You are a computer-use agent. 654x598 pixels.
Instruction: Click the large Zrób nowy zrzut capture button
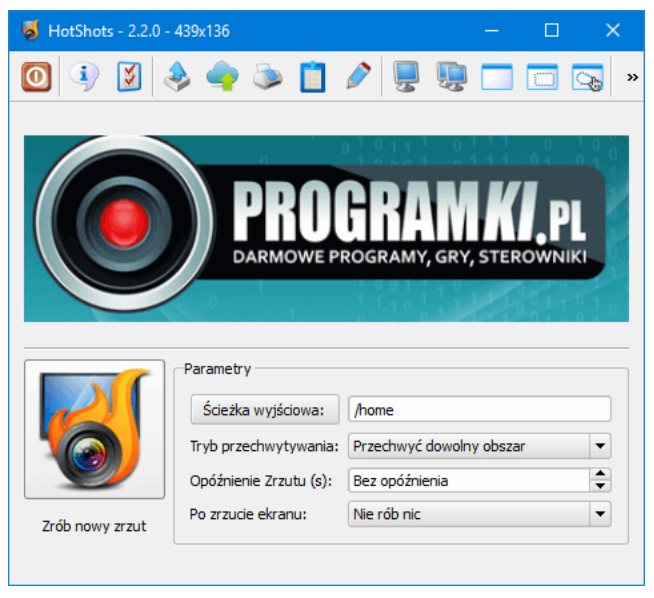point(95,429)
